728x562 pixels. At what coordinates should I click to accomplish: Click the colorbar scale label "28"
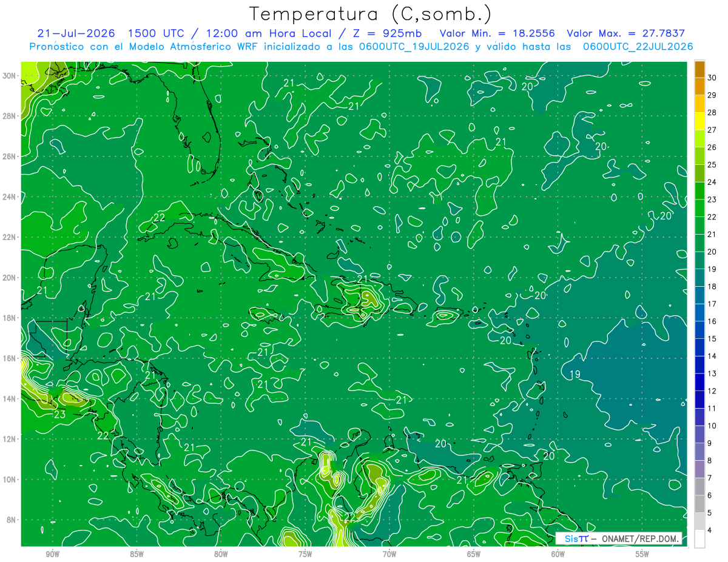pyautogui.click(x=712, y=112)
